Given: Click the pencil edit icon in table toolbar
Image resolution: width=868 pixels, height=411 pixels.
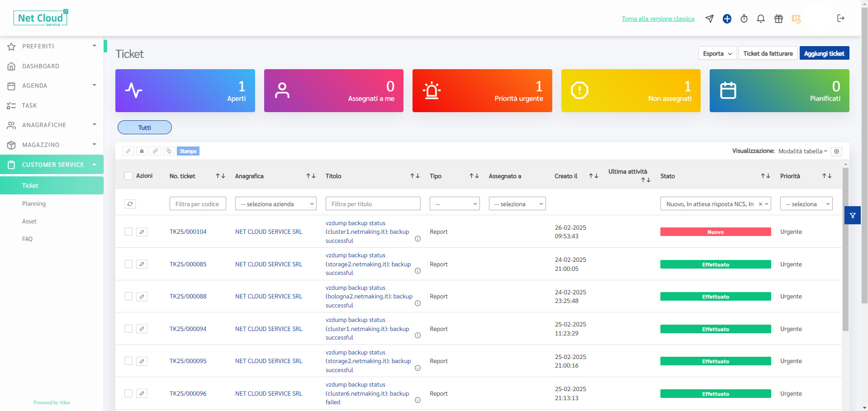Looking at the screenshot, I should 128,151.
